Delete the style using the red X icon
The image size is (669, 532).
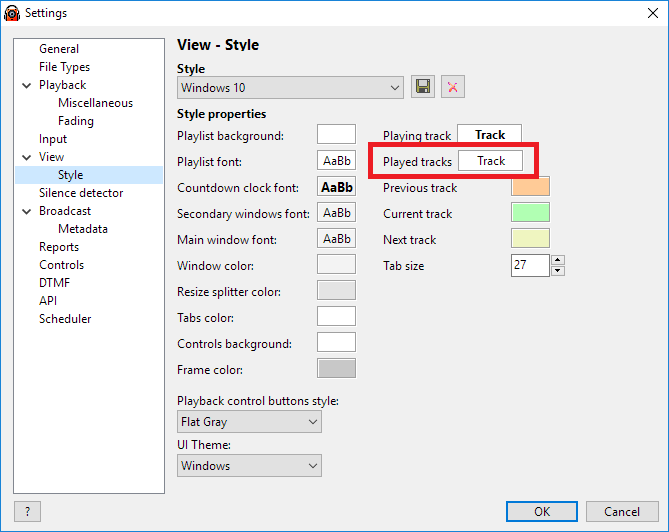coord(453,87)
